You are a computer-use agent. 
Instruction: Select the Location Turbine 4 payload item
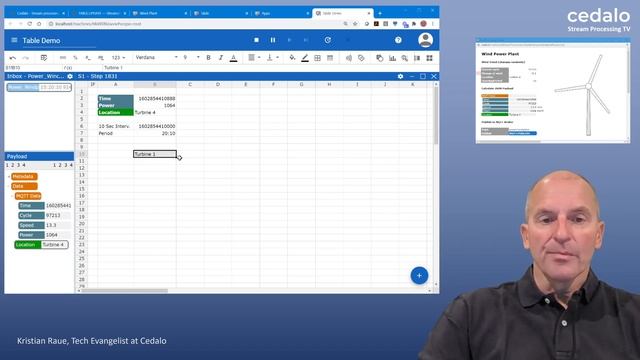(x=41, y=245)
